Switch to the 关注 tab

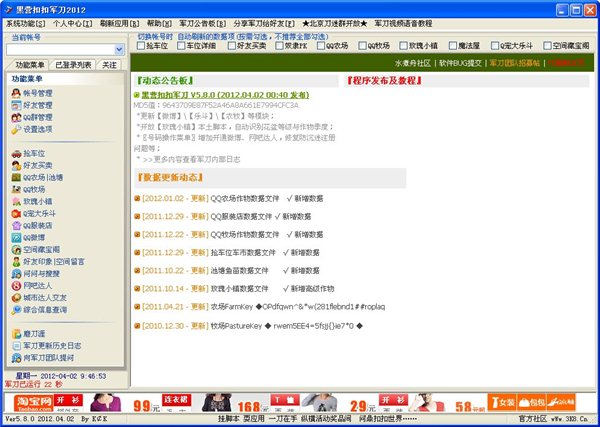coord(109,64)
